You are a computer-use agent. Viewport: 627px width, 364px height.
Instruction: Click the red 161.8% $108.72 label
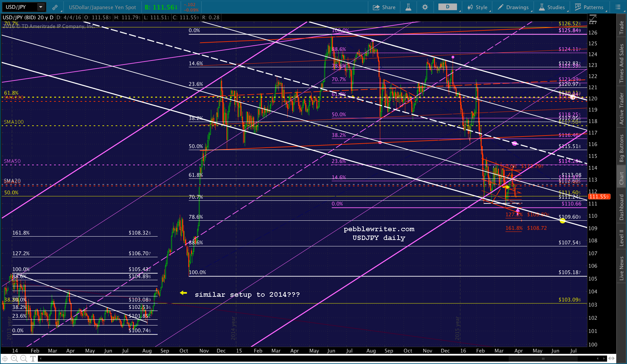pos(526,228)
